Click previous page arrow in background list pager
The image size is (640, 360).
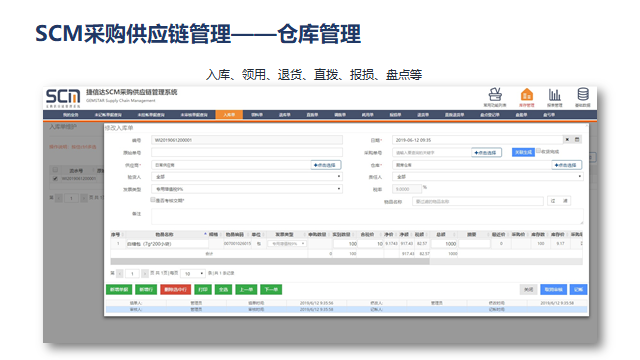pyautogui.click(x=59, y=198)
